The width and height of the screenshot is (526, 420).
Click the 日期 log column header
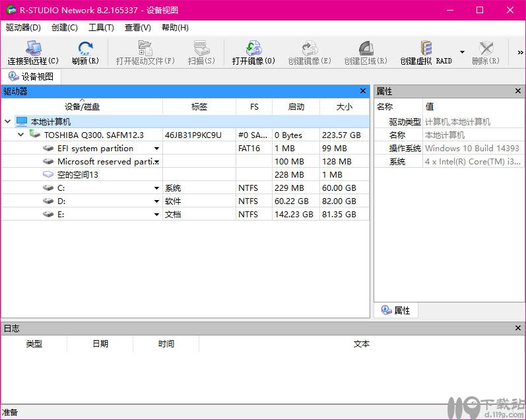click(100, 344)
